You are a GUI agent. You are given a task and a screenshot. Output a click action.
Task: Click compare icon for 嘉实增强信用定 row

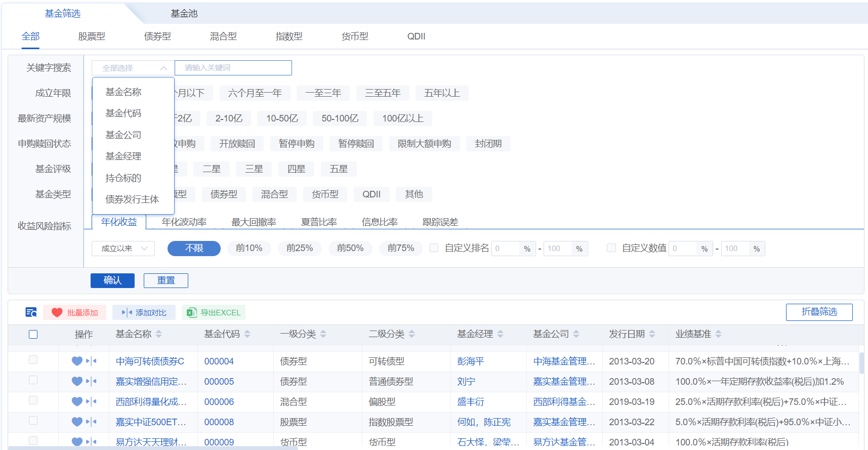pos(91,381)
